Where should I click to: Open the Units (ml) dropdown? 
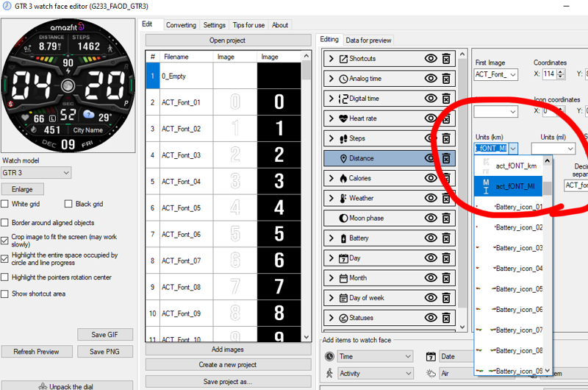pyautogui.click(x=553, y=149)
